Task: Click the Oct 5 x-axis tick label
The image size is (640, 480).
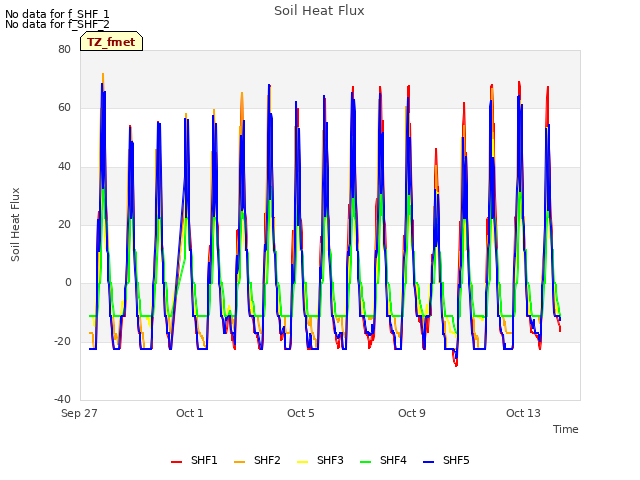Action: pyautogui.click(x=301, y=413)
